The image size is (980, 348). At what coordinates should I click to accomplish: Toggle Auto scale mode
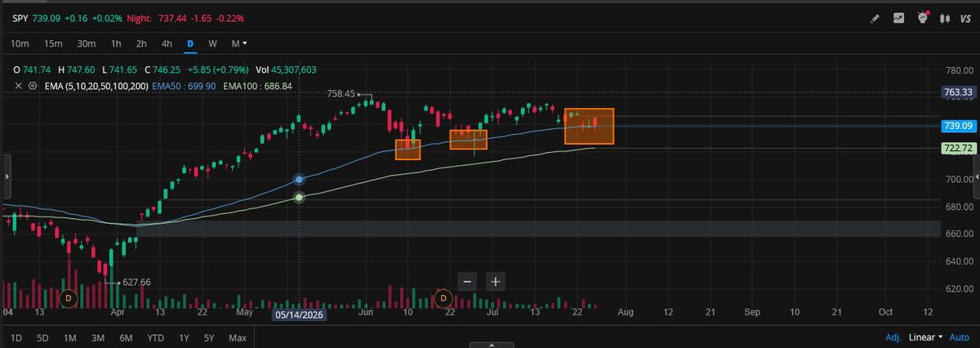[x=960, y=337]
